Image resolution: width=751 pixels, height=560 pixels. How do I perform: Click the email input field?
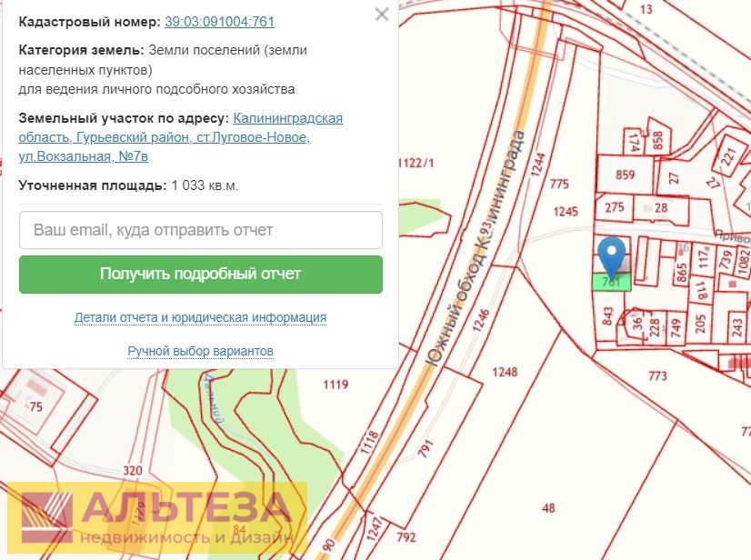[201, 230]
